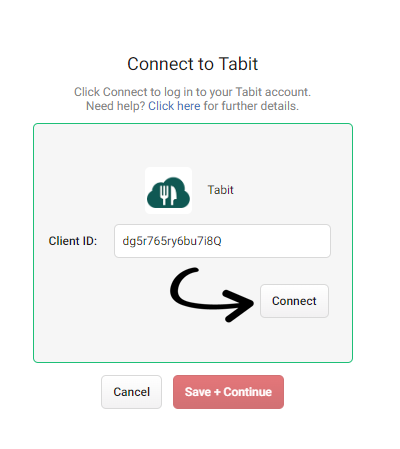Image resolution: width=400 pixels, height=449 pixels.
Task: Click the fork symbol inside the cloud logo
Action: click(164, 195)
